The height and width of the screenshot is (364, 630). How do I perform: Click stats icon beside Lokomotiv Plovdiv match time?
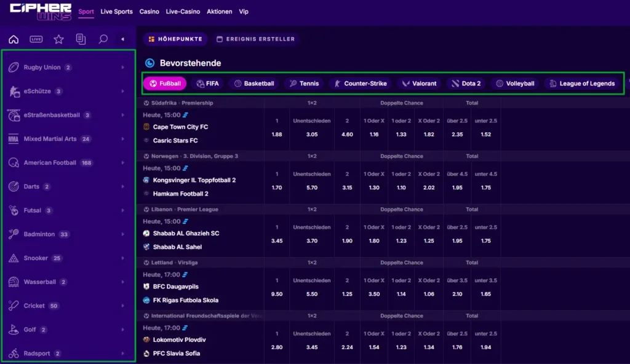[x=185, y=328]
